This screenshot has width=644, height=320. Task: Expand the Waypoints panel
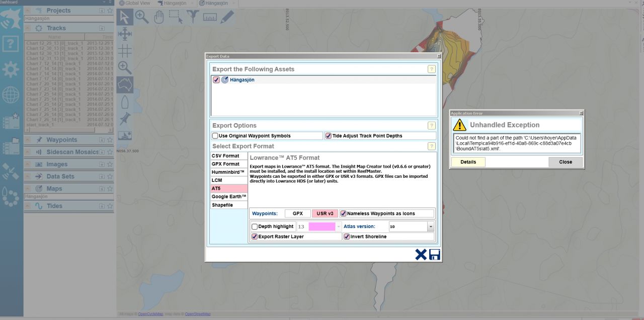click(x=62, y=140)
